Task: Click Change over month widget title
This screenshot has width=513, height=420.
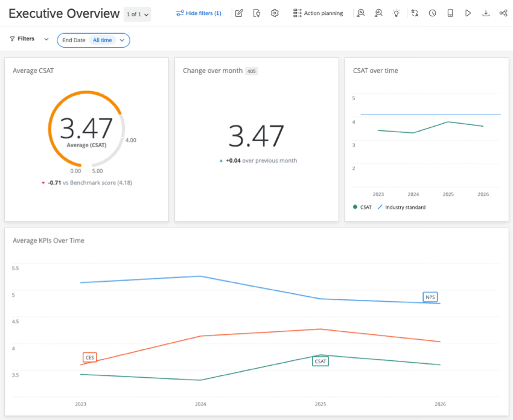Action: 212,71
